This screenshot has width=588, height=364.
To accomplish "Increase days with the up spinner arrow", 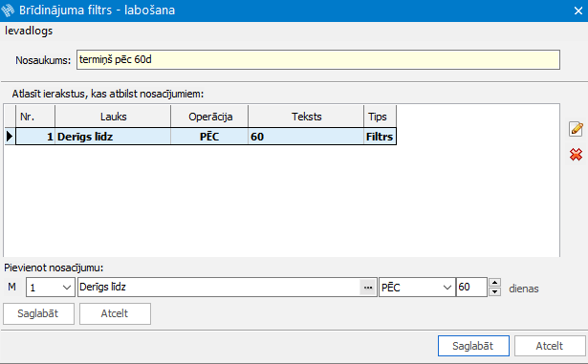I will point(495,283).
